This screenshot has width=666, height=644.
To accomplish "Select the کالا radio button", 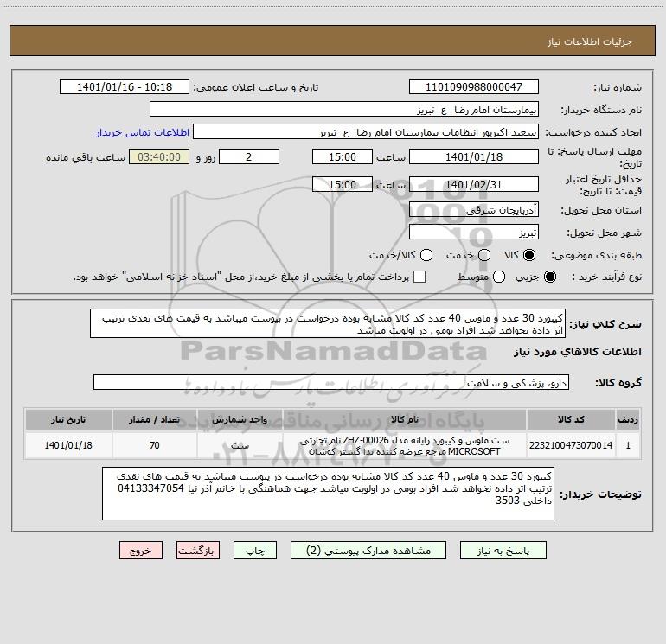I will point(529,255).
